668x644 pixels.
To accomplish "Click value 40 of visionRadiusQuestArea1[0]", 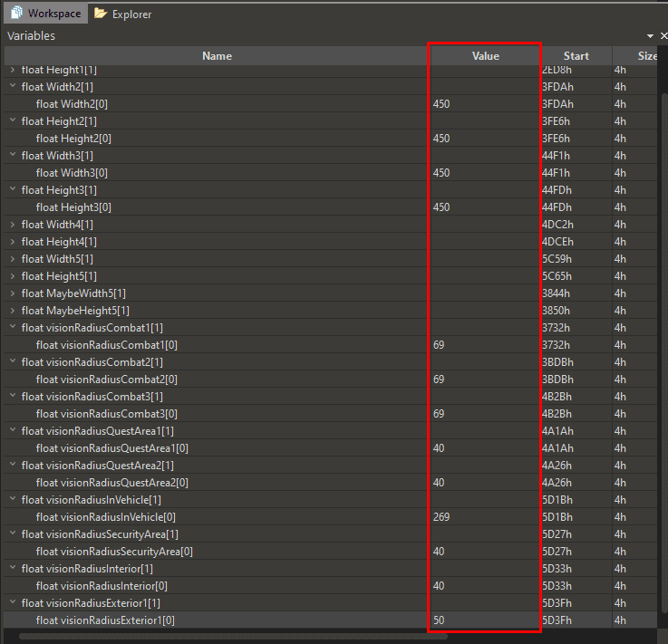I will pos(439,448).
